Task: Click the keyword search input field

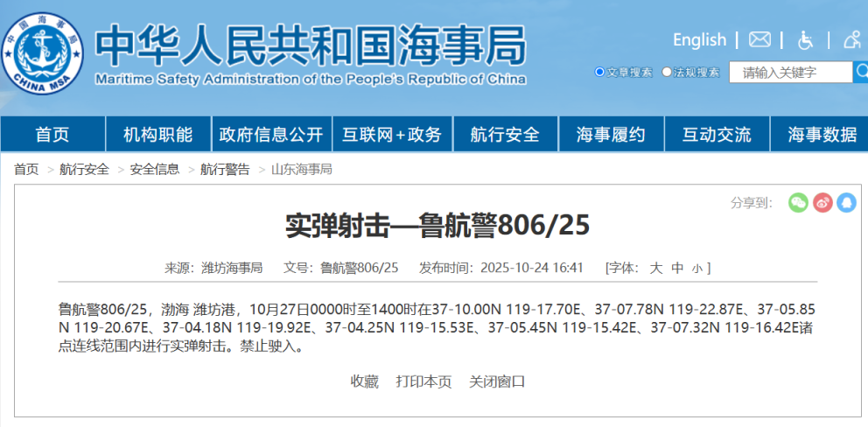Action: pos(790,73)
